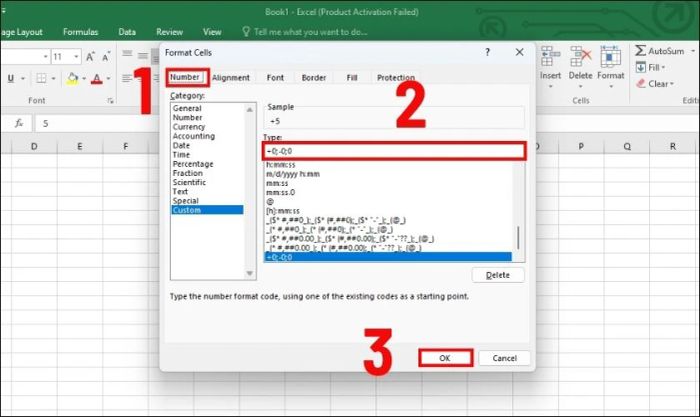Switch to the Border tab
The width and height of the screenshot is (700, 417).
pyautogui.click(x=313, y=78)
